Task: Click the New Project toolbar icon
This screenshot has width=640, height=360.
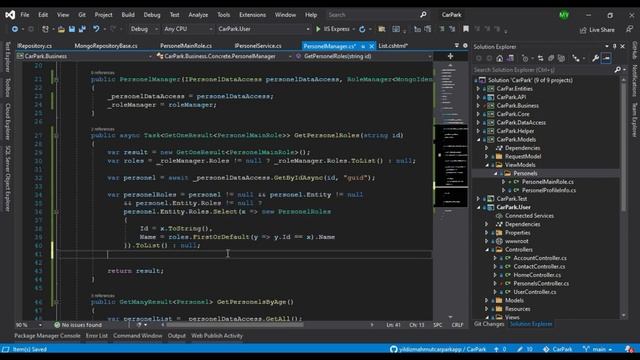Action: 45,29
